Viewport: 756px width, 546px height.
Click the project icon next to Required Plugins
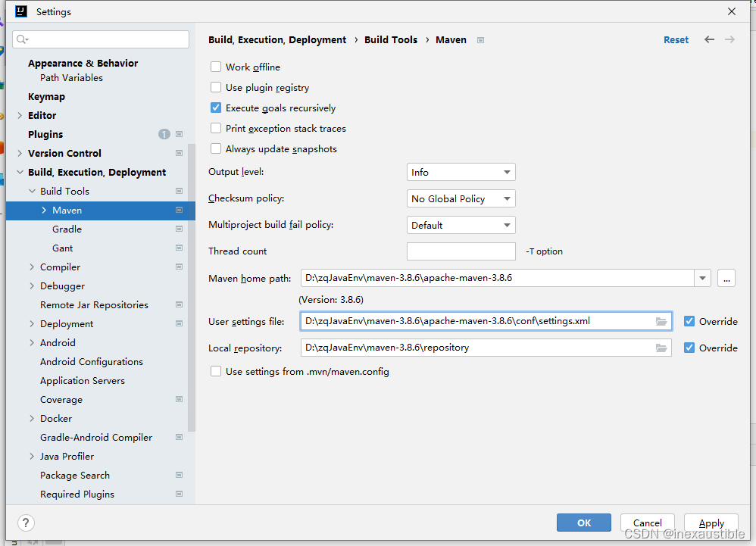click(180, 494)
